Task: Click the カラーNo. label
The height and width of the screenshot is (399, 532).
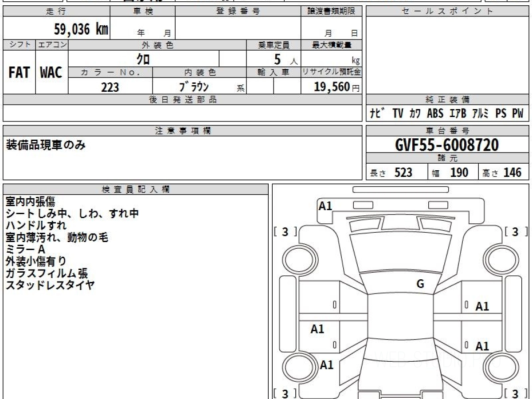Action: point(110,72)
